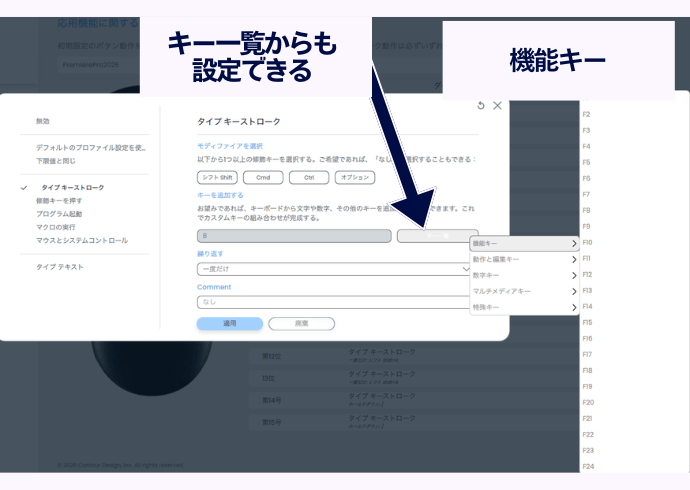Click the Comment input field
This screenshot has width=690, height=490.
[x=332, y=301]
